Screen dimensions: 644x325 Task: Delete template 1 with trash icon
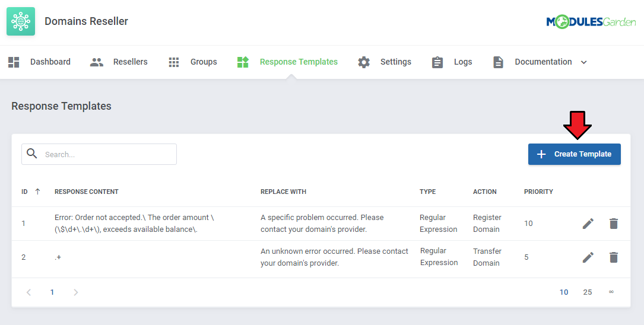coord(614,224)
